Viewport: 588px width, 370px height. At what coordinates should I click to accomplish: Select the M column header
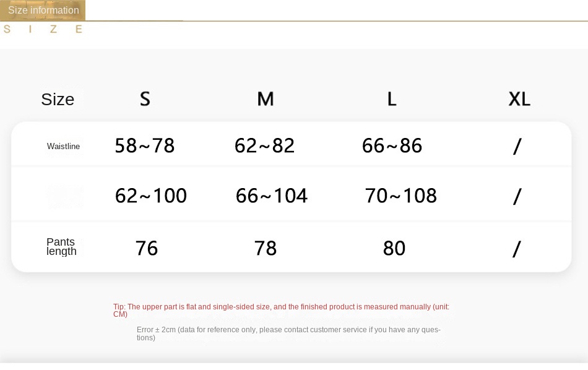pos(265,99)
